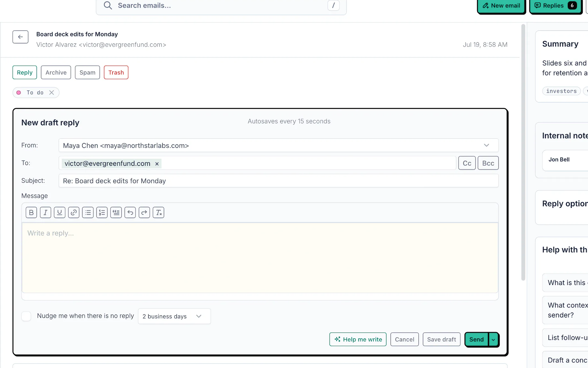588x368 pixels.
Task: Click the To recipients field
Action: 257,163
